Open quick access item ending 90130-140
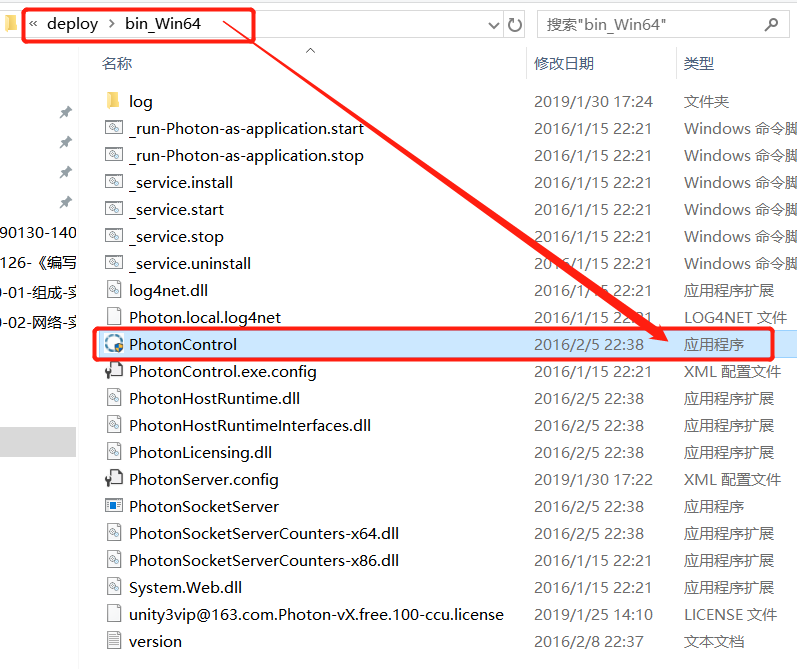The image size is (797, 669). coord(38,233)
